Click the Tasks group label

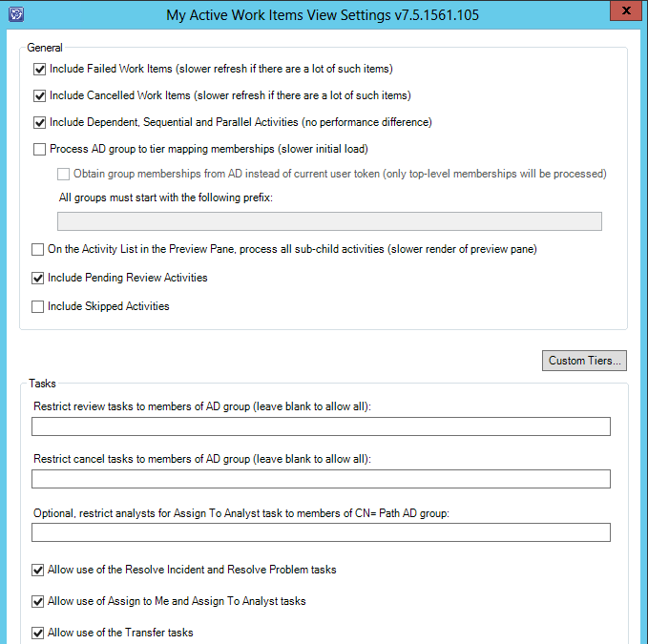[43, 384]
